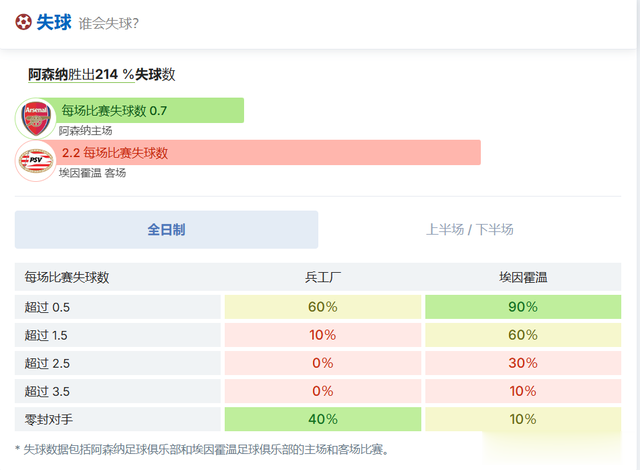
Task: Click the 兵工厂 column header
Action: click(x=323, y=277)
